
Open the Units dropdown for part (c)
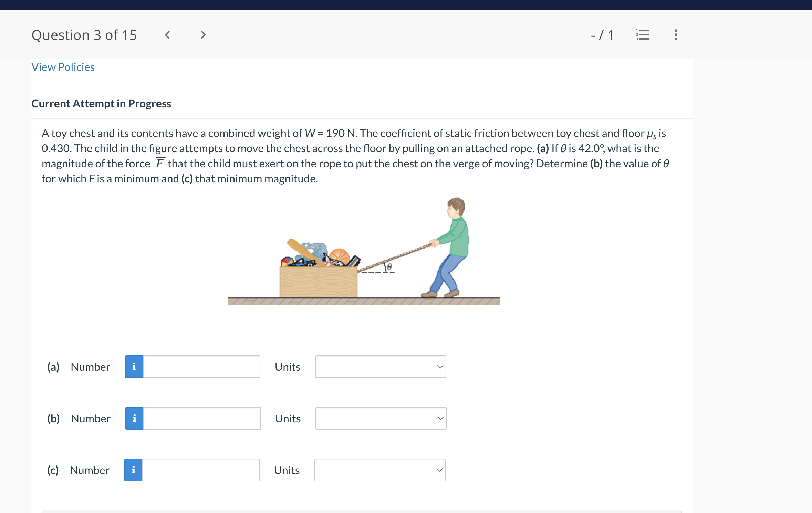click(379, 470)
